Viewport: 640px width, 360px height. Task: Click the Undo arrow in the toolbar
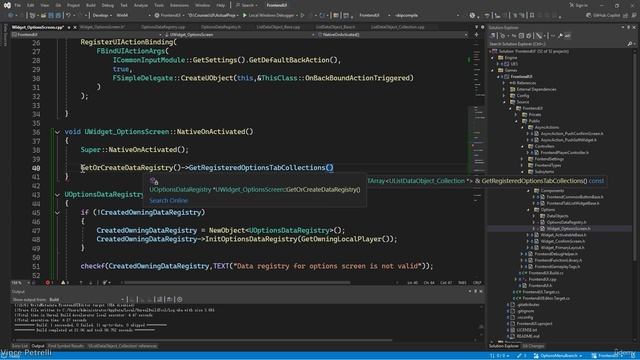69,15
